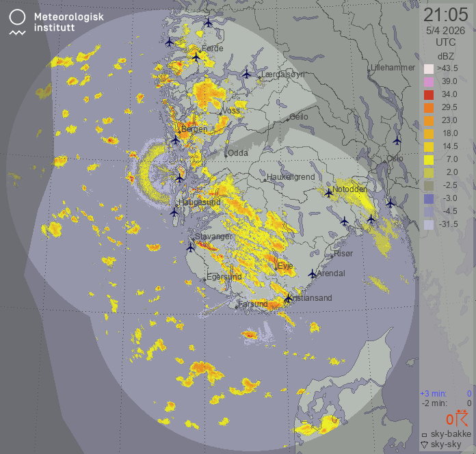Click the Bergen city label
The height and width of the screenshot is (454, 476).
(194, 129)
